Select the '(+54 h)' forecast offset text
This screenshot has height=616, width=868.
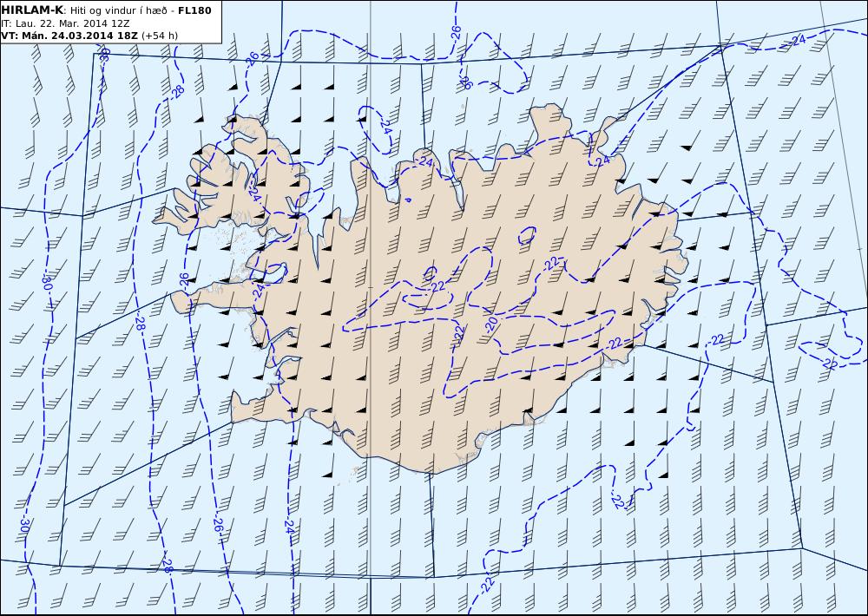[x=160, y=36]
